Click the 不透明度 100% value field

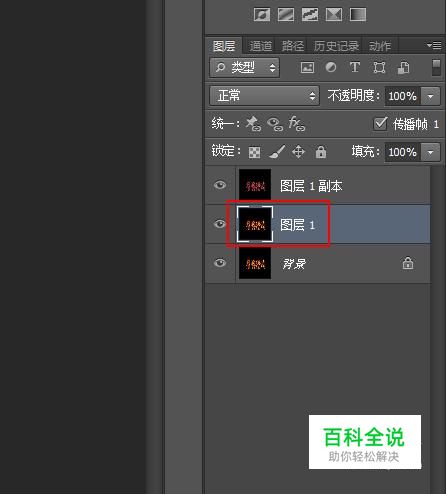403,96
